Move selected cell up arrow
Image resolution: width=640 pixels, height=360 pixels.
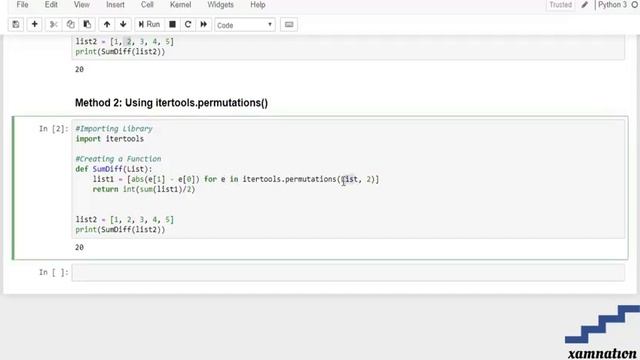pos(107,24)
